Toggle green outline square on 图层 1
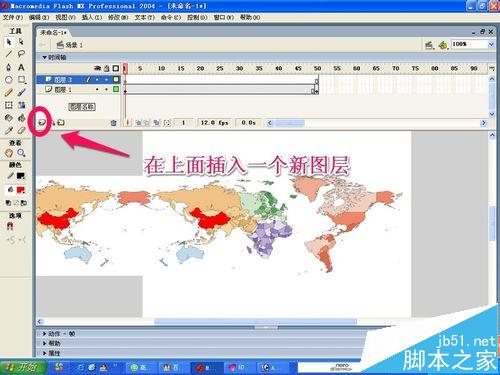Viewport: 500px width, 375px height. (116, 89)
